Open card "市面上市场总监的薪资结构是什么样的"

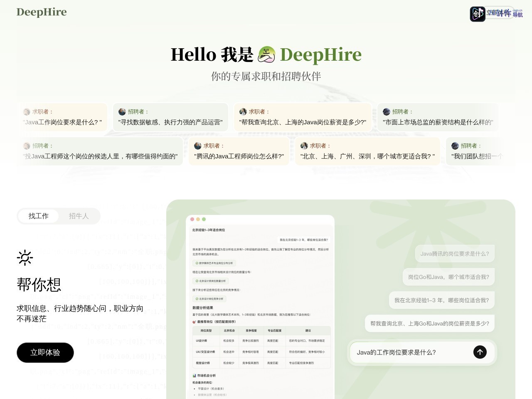coord(438,117)
